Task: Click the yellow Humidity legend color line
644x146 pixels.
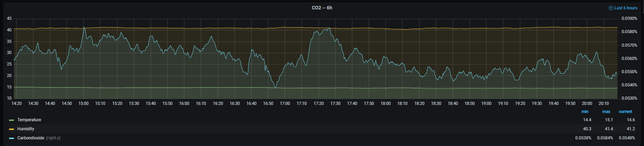Action: pos(11,129)
